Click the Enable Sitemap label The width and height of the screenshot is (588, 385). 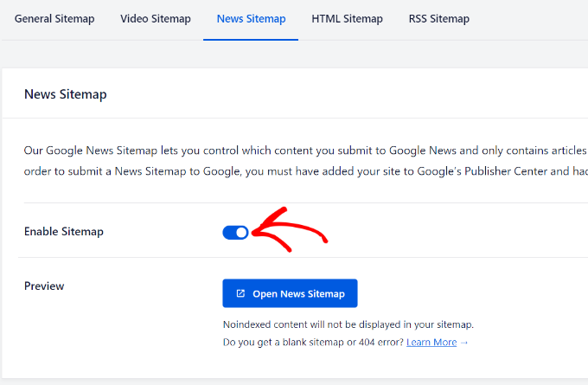tap(64, 232)
